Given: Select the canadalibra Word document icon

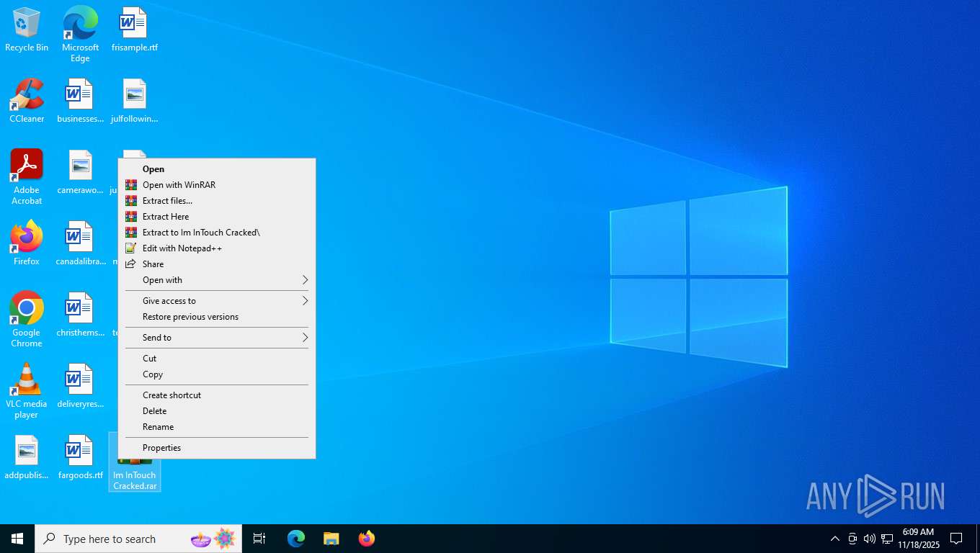Looking at the screenshot, I should pyautogui.click(x=80, y=243).
